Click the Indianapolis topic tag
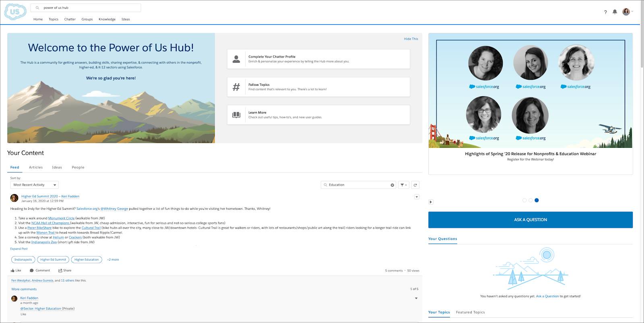 (23, 260)
